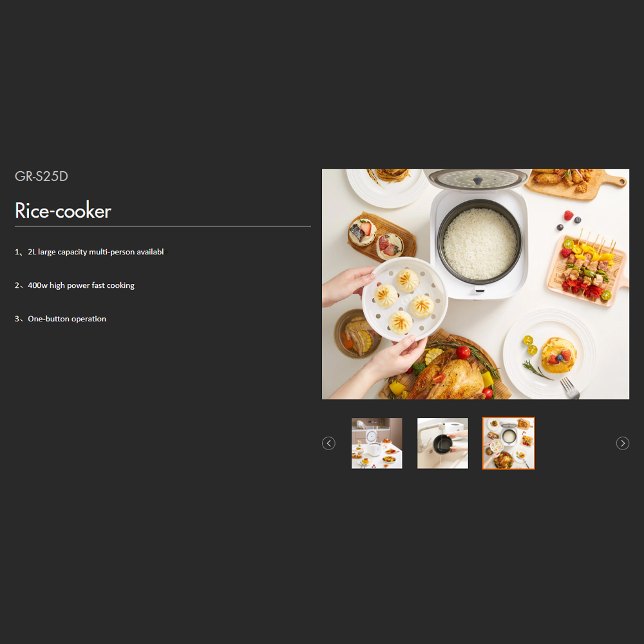644x644 pixels.
Task: Click the soup bowl with corn
Action: pos(355,335)
